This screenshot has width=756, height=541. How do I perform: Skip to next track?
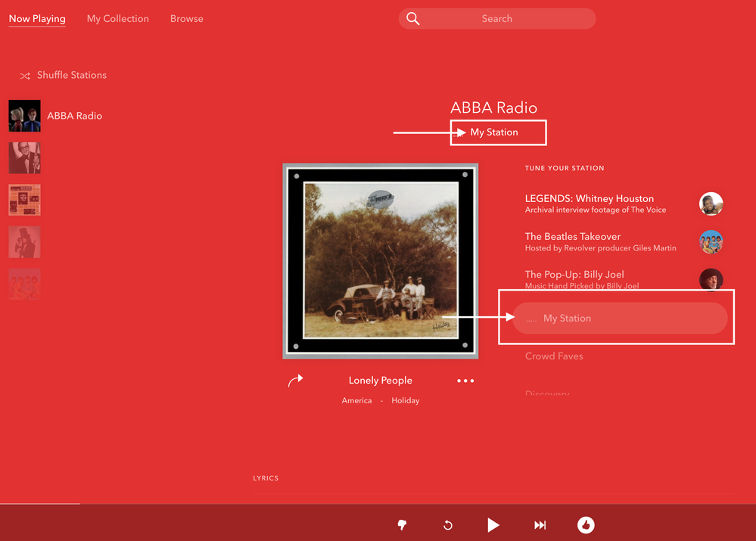pyautogui.click(x=540, y=525)
